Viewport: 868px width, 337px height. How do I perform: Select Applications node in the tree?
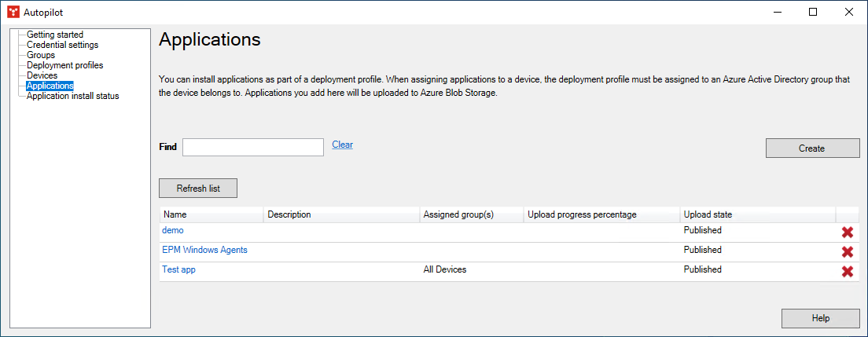point(50,86)
